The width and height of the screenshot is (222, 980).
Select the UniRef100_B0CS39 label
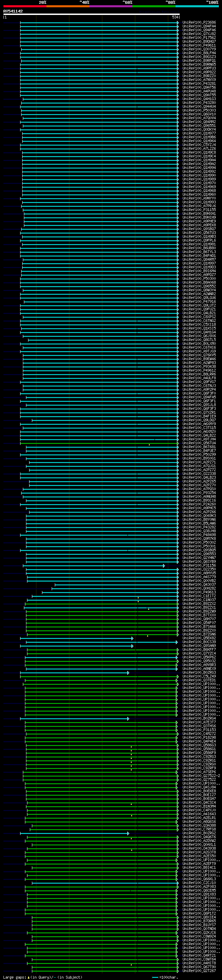click(199, 642)
